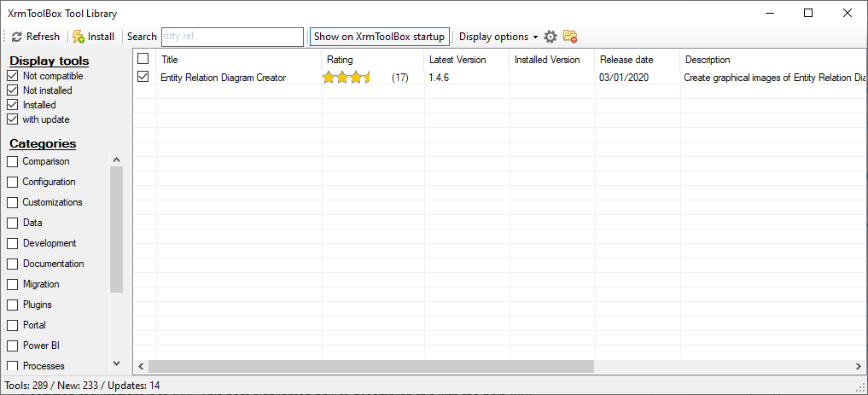Click the description cell starting 'Create graphical images'
The height and width of the screenshot is (395, 868).
point(775,78)
